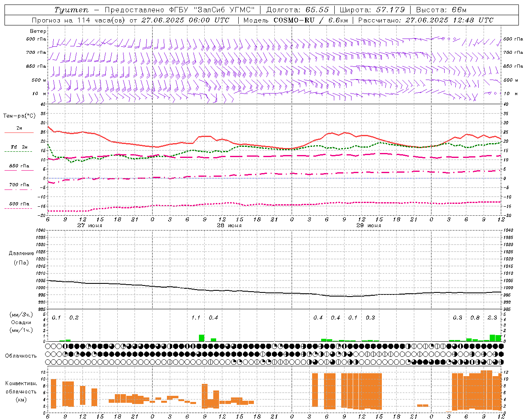Select the "Предоставлено ФГБУ ЗапСиб УГМС" provider text
Viewport: 525px width, 420px height.
[180, 10]
